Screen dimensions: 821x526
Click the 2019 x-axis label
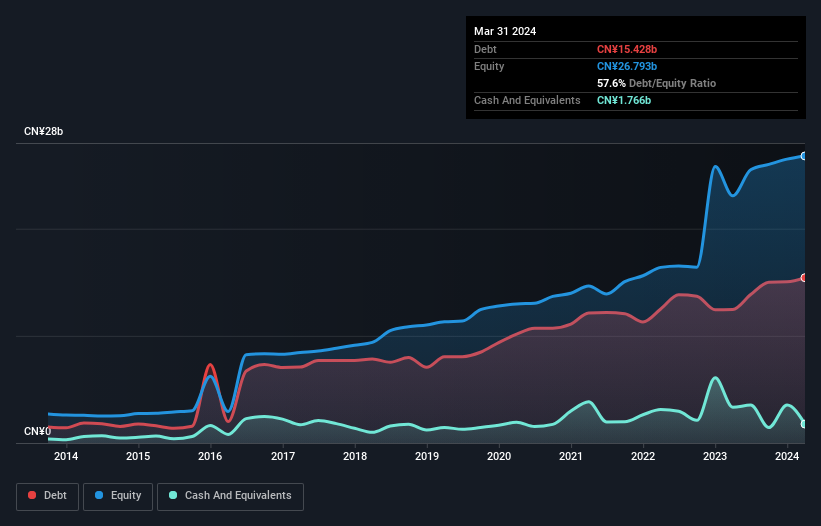click(x=427, y=456)
